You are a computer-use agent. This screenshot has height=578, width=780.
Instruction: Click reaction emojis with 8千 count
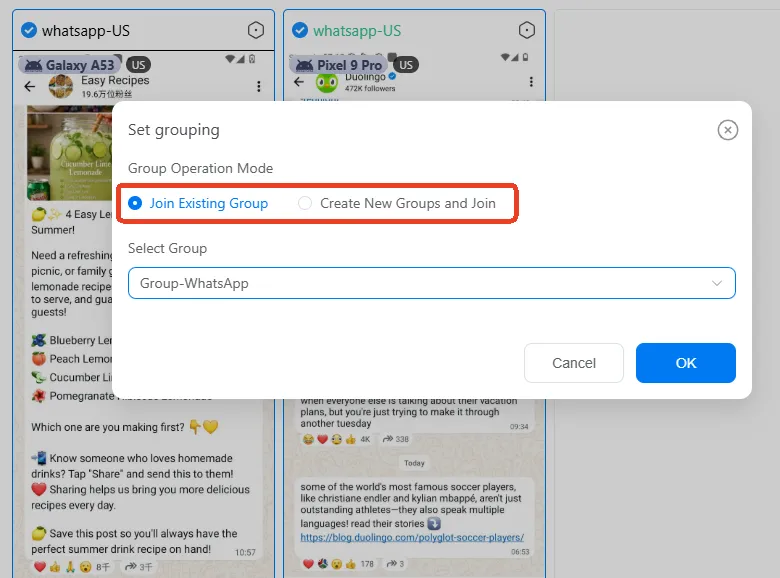(x=72, y=567)
